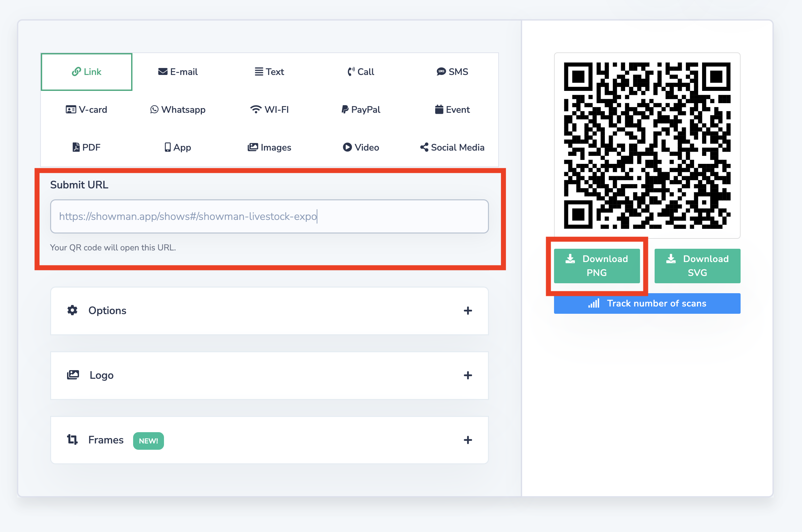The image size is (802, 532).
Task: Choose the WI-FI QR code type
Action: (269, 109)
